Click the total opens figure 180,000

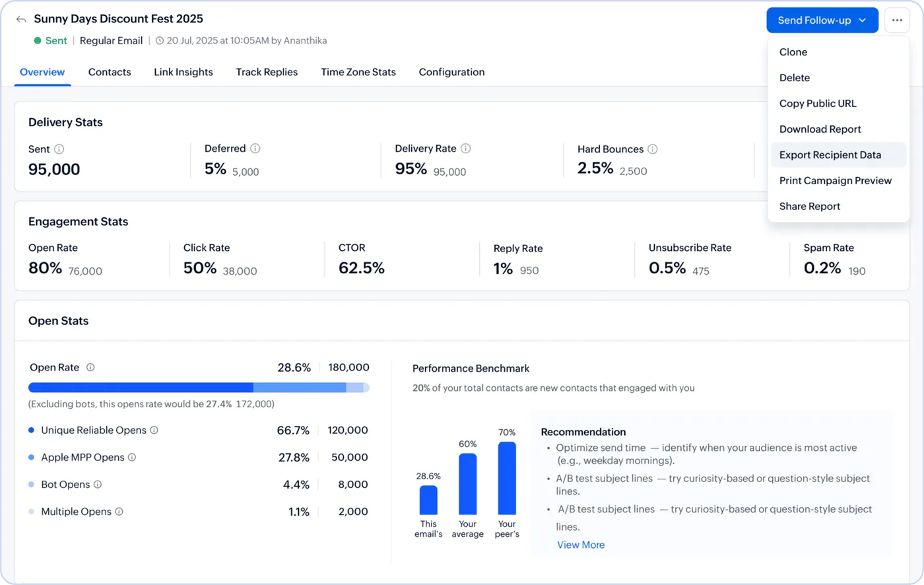pos(348,367)
